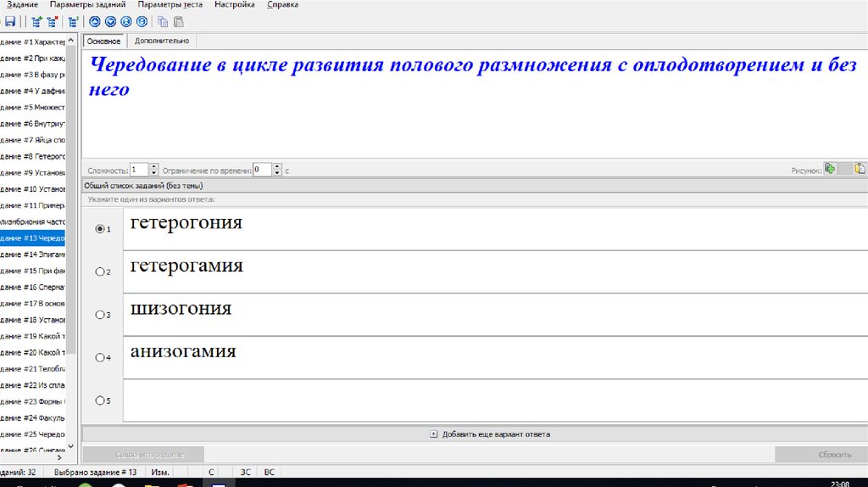The image size is (868, 487).
Task: Click the Save test floppy disk icon
Action: (10, 22)
